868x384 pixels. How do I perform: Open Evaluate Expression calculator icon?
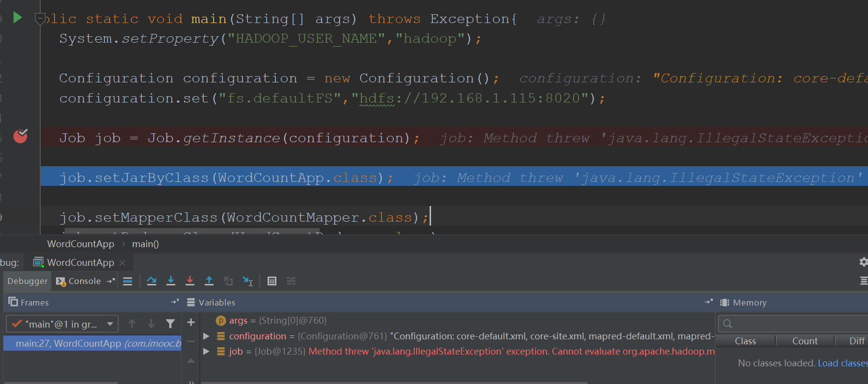[272, 281]
